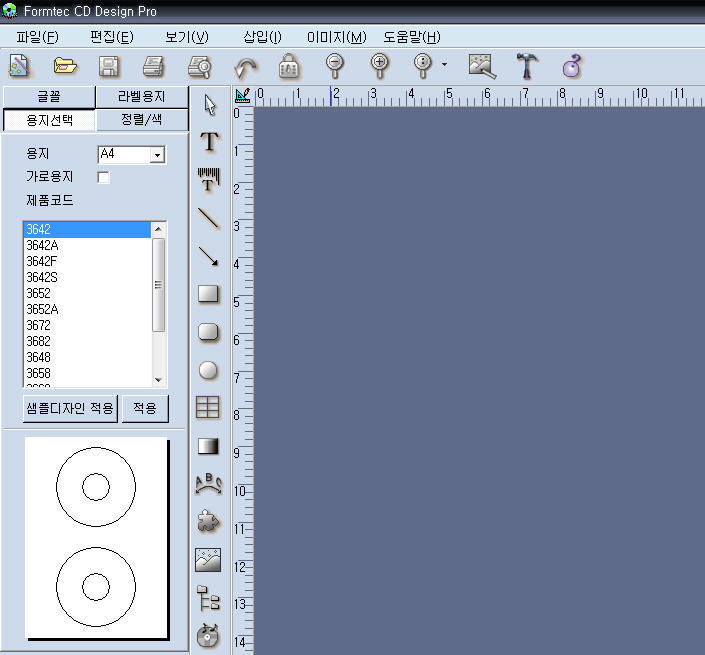Click the Undo arrow icon

(x=245, y=67)
